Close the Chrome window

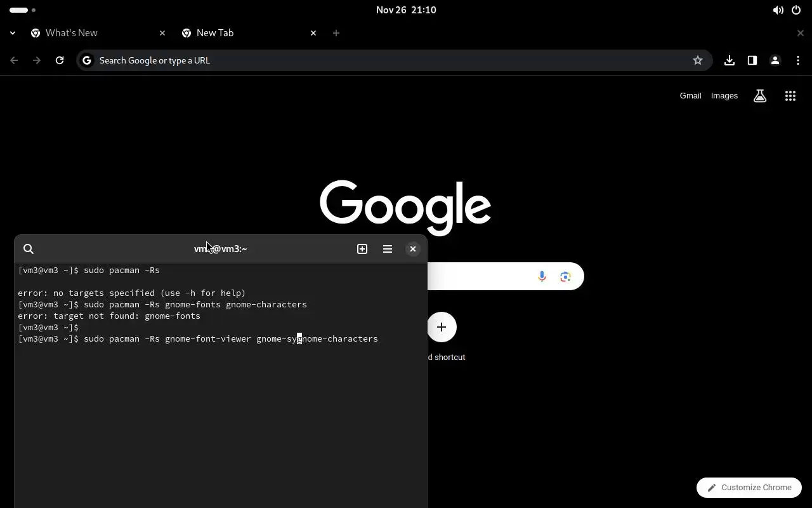click(x=801, y=33)
